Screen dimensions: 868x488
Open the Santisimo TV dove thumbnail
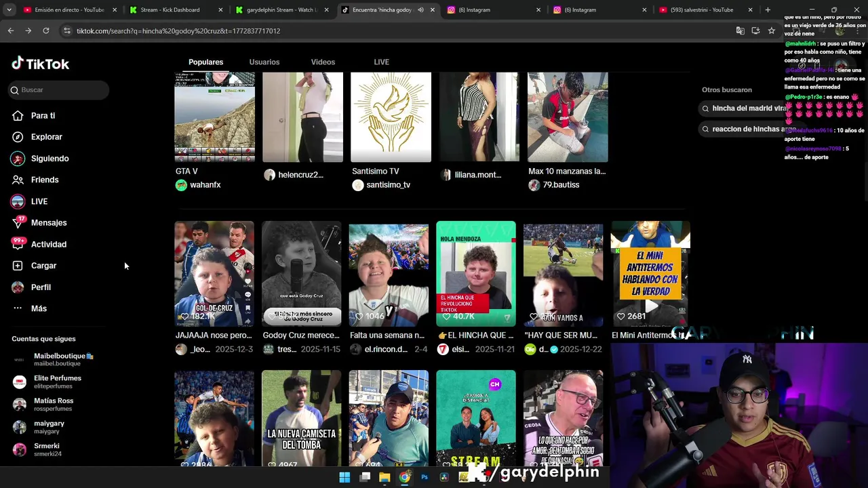point(391,117)
